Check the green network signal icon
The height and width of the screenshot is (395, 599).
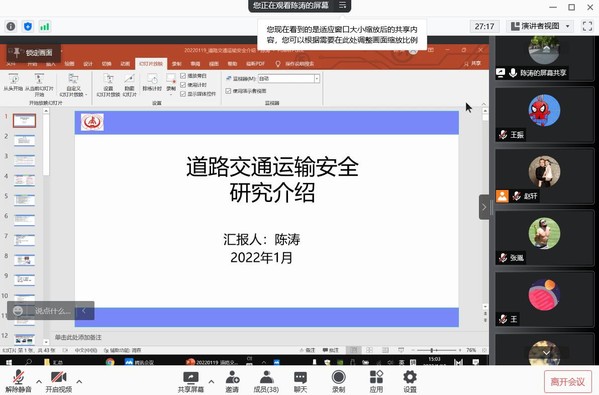45,26
